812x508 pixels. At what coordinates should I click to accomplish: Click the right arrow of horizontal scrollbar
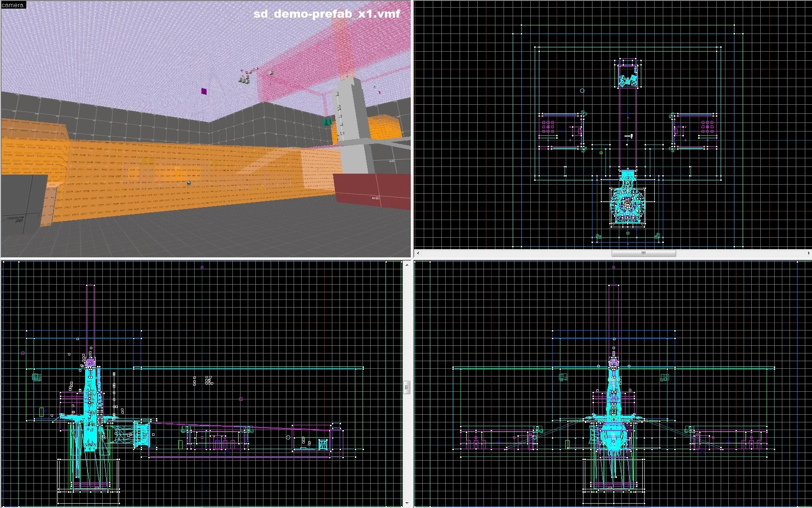(x=808, y=253)
